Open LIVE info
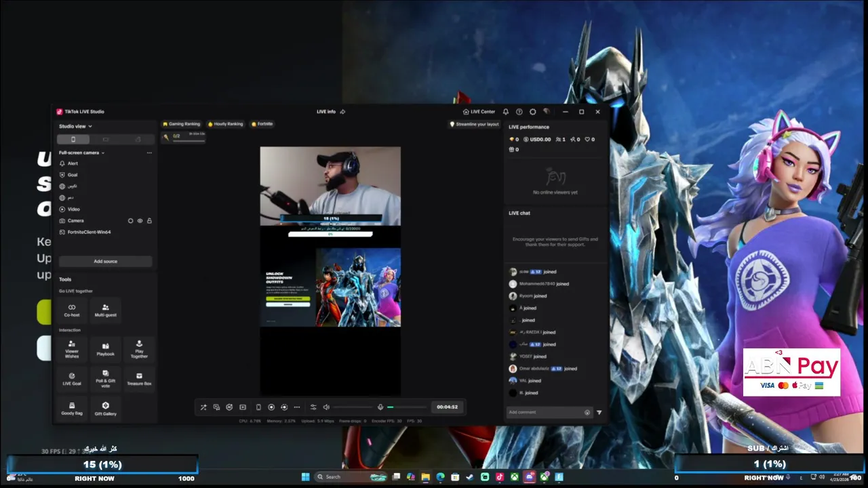The image size is (868, 488). point(326,112)
